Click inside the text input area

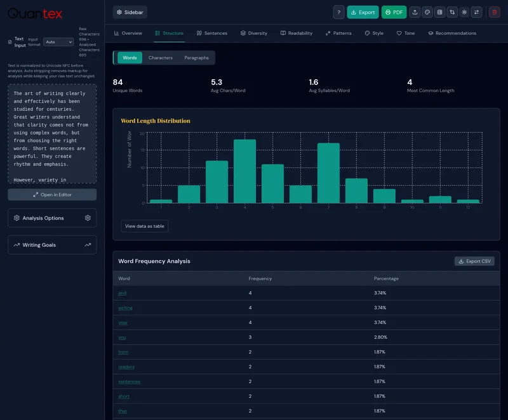pos(52,134)
